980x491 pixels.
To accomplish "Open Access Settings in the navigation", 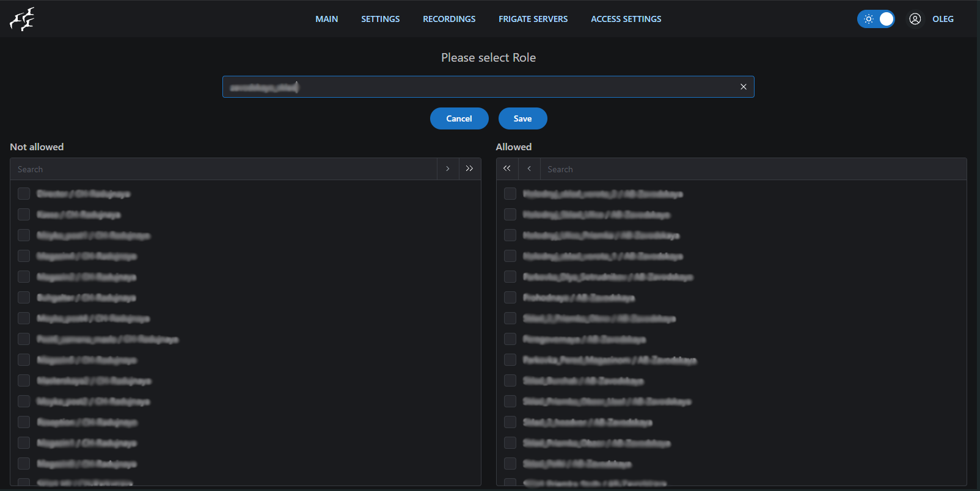I will [626, 19].
